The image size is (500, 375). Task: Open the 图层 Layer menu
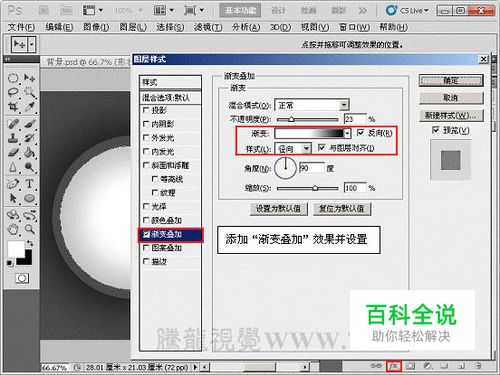133,27
